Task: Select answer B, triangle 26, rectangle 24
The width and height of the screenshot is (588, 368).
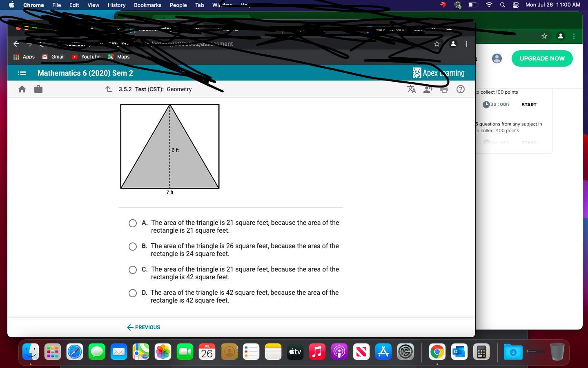Action: 133,247
